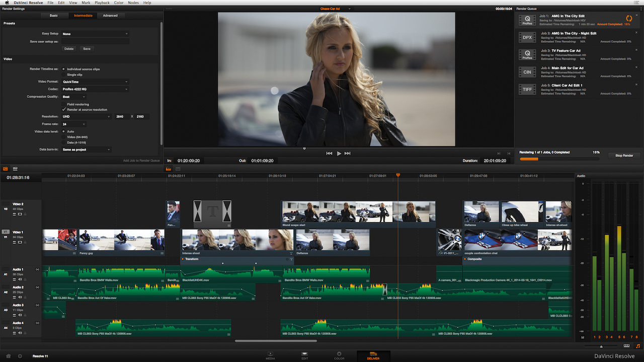The height and width of the screenshot is (362, 644).
Task: Click the orange render clapper icon
Action: click(x=6, y=168)
